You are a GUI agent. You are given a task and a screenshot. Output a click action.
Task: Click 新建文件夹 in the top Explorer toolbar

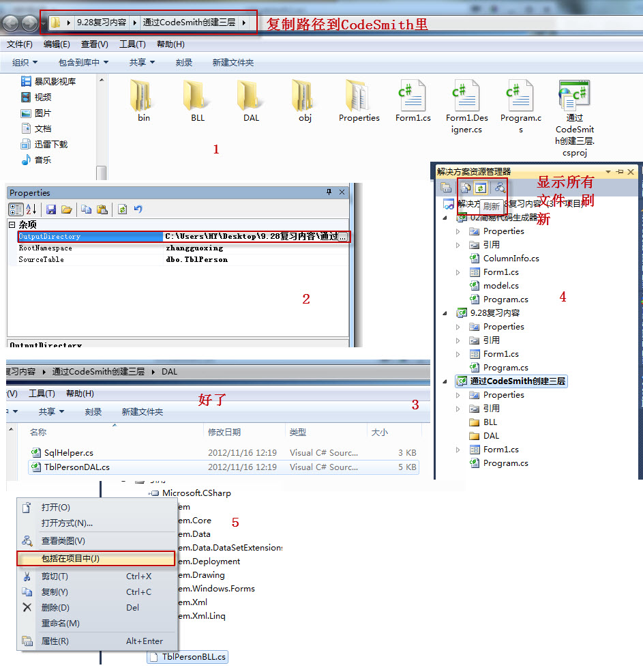[x=233, y=63]
